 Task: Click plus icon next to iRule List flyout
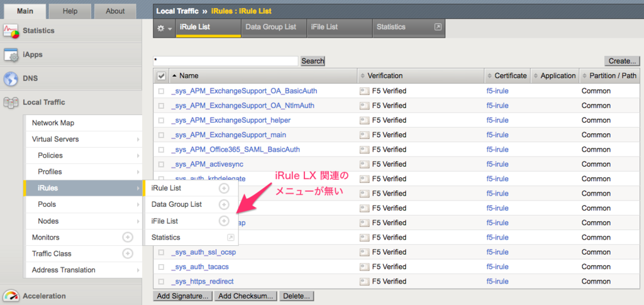pyautogui.click(x=223, y=189)
